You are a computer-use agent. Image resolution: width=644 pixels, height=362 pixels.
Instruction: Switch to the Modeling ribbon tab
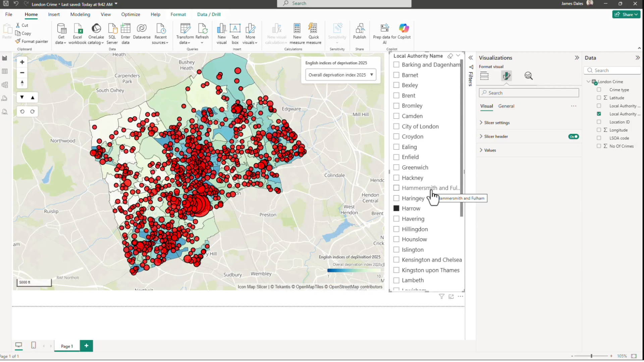click(80, 14)
